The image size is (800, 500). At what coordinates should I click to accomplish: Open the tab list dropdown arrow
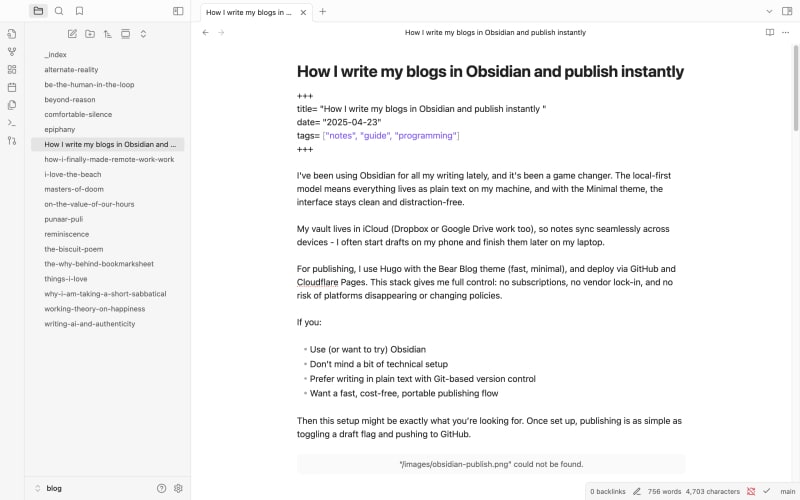[x=769, y=11]
